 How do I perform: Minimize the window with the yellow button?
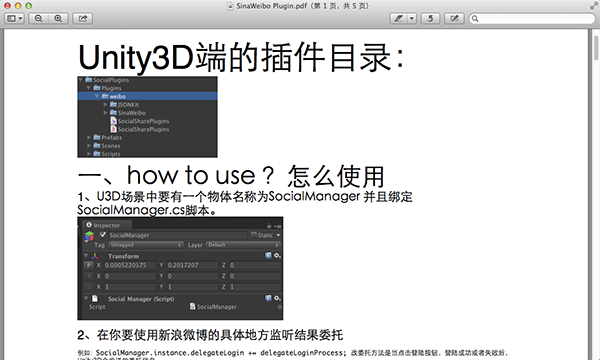tap(18, 6)
